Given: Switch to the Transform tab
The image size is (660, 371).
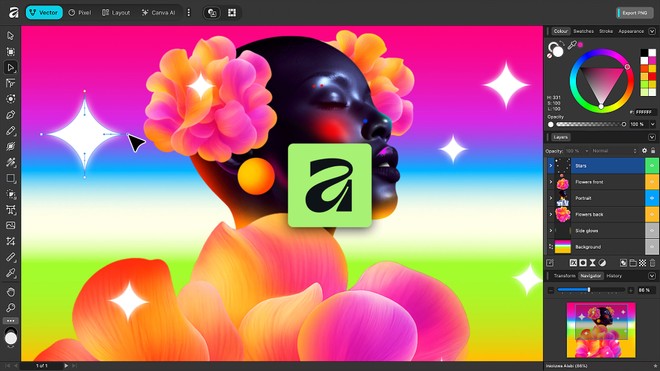Looking at the screenshot, I should tap(564, 276).
